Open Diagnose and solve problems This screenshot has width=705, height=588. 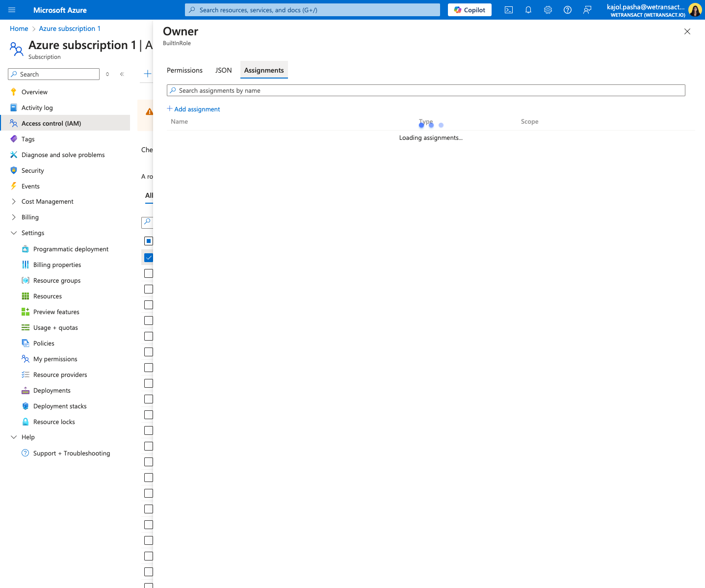(x=63, y=155)
